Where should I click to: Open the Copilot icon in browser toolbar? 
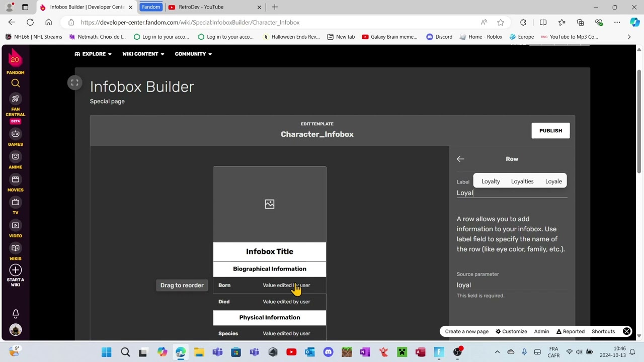[x=635, y=22]
